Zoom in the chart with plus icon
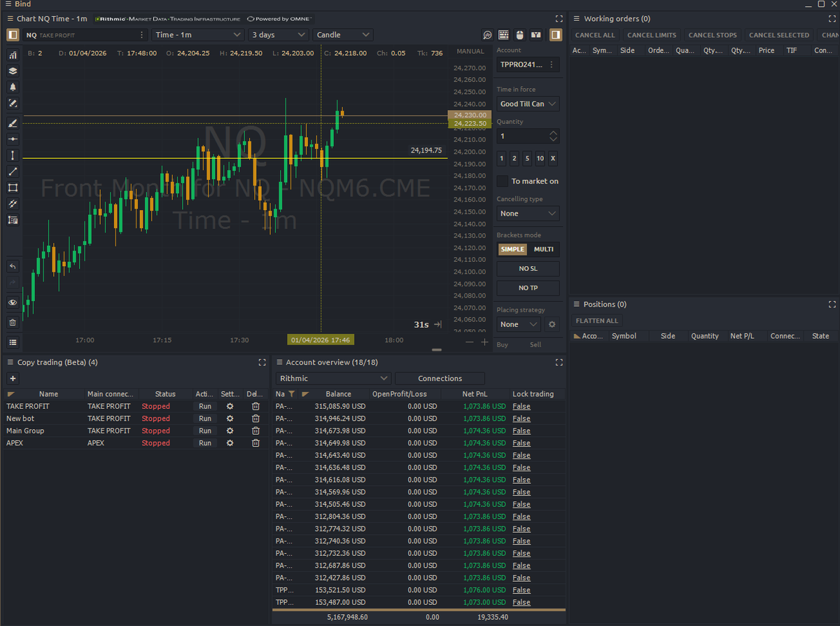The image size is (840, 626). (484, 342)
